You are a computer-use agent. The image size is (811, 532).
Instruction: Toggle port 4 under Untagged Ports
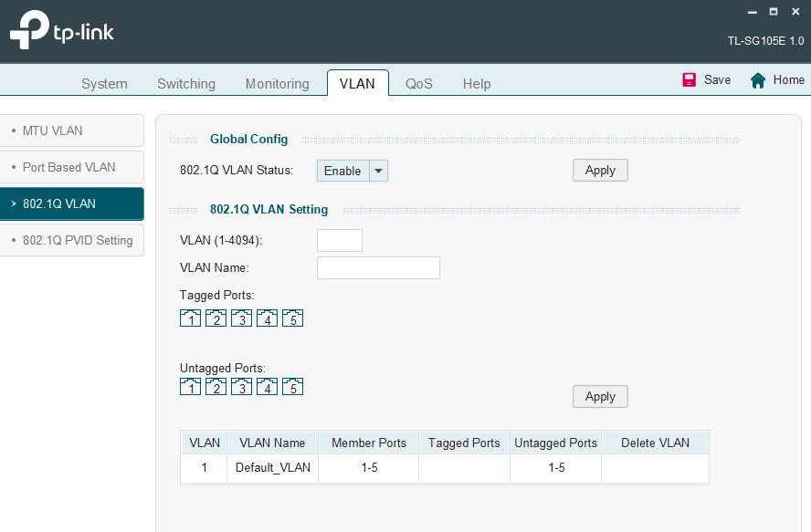[x=267, y=387]
